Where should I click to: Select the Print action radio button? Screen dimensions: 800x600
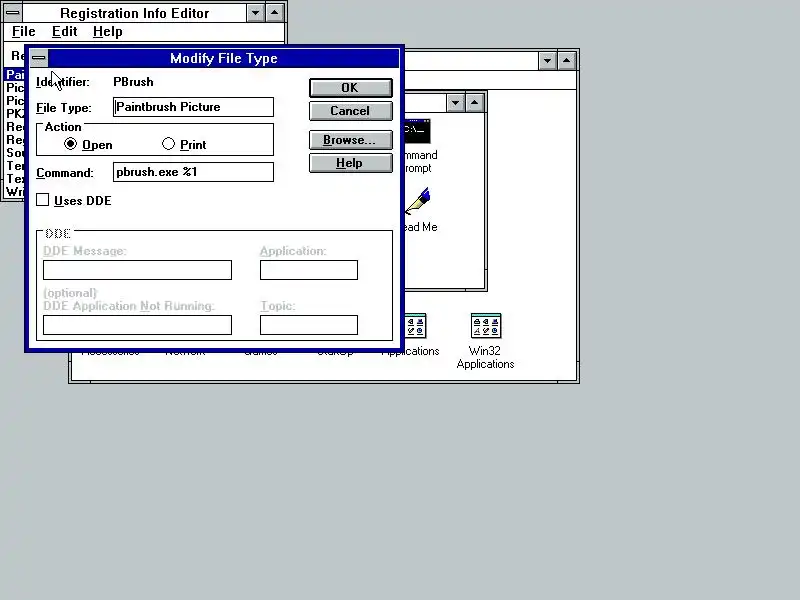click(168, 144)
